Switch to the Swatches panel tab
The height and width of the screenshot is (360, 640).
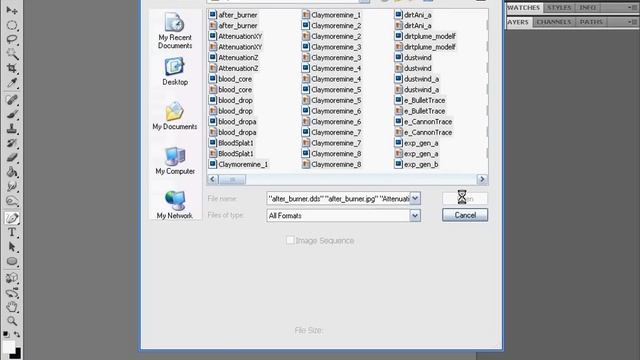[524, 8]
